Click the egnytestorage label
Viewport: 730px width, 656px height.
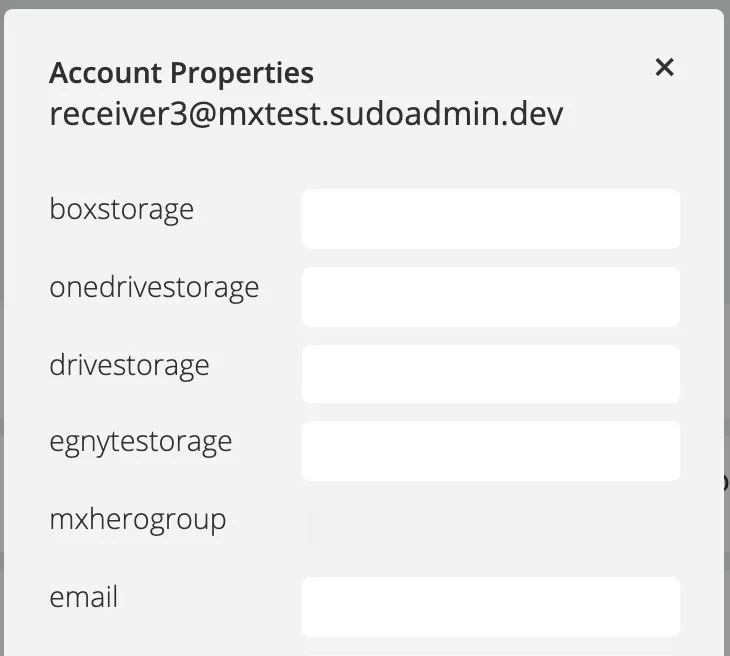pos(140,442)
